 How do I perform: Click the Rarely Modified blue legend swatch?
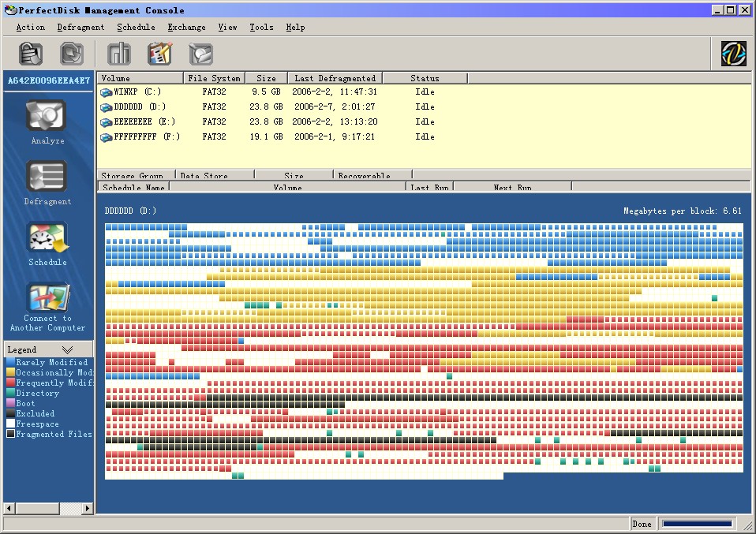pyautogui.click(x=10, y=362)
